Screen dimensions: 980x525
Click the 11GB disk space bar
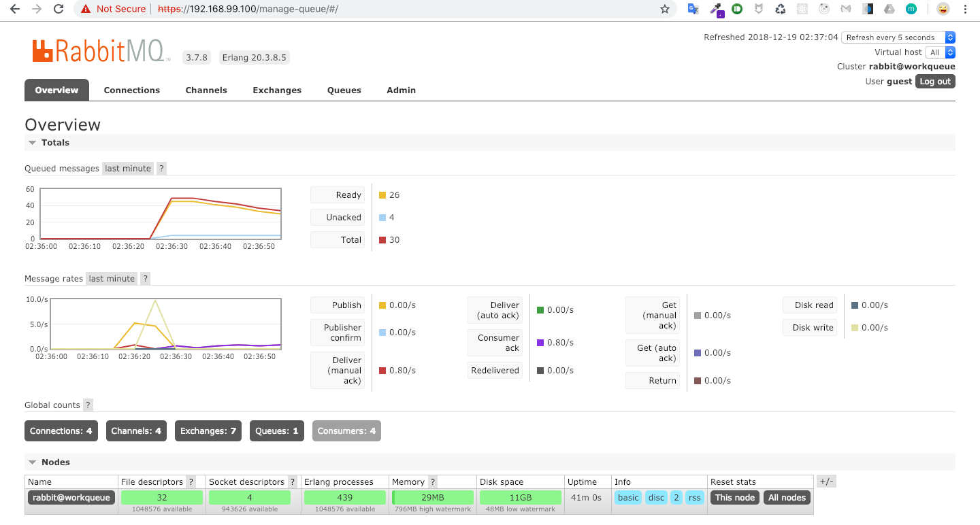click(521, 498)
